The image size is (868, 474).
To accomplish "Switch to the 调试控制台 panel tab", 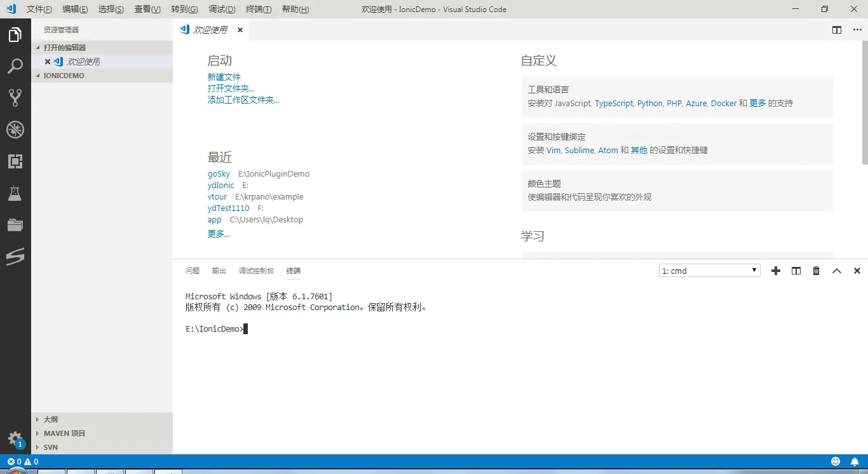I will pos(256,271).
